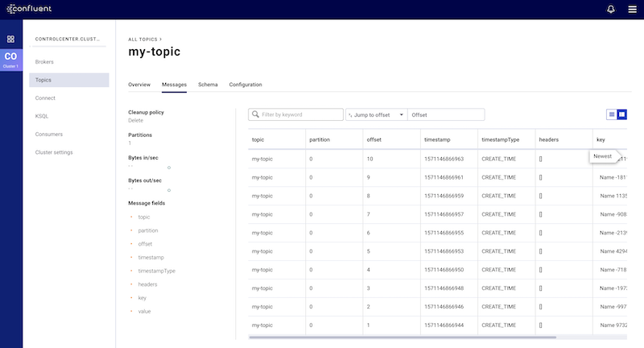Switch to the Schema tab
Screen dimensions: 644x348
(x=208, y=85)
